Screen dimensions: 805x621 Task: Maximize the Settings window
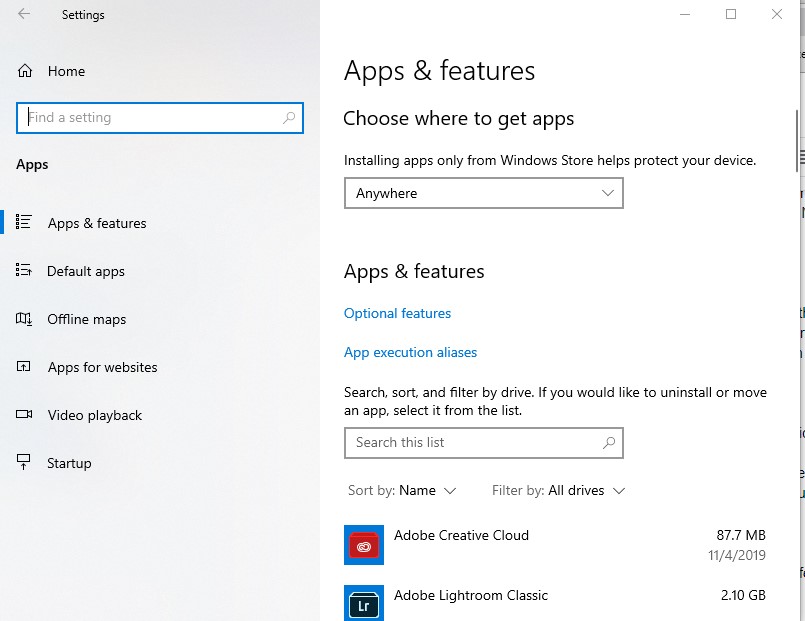coord(731,14)
